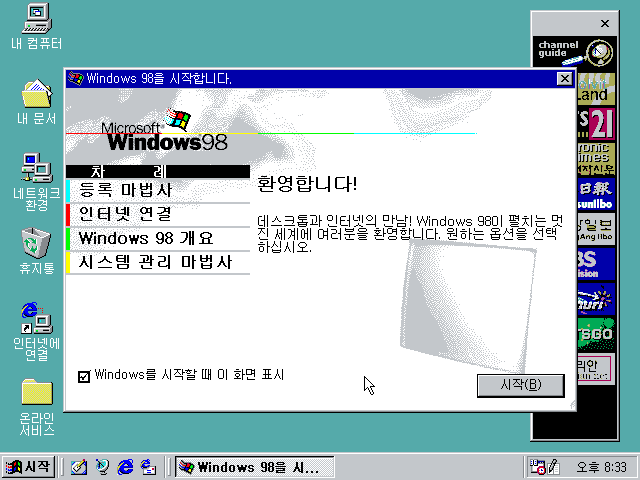Open the 'Land' channel in channel bar
Screen dimensions: 640x480
pos(596,89)
